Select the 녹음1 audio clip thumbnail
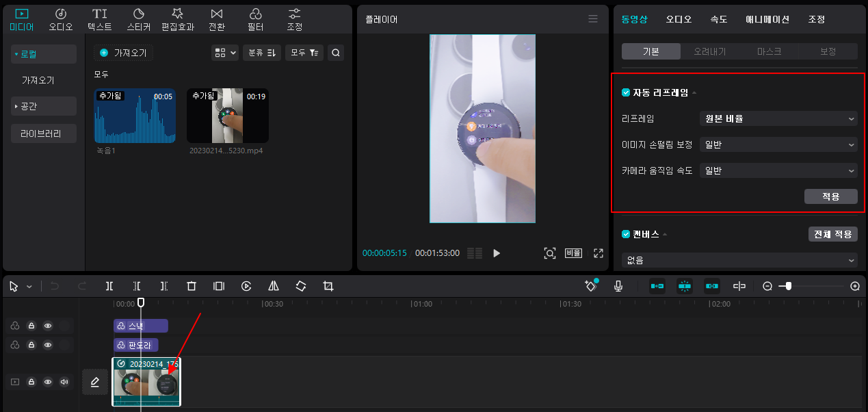Viewport: 868px width, 412px height. pos(135,116)
